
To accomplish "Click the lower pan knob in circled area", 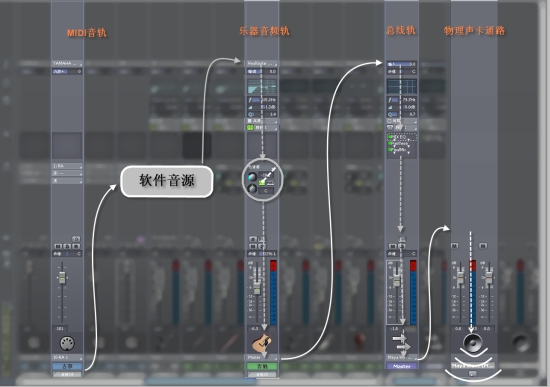I will (x=252, y=188).
